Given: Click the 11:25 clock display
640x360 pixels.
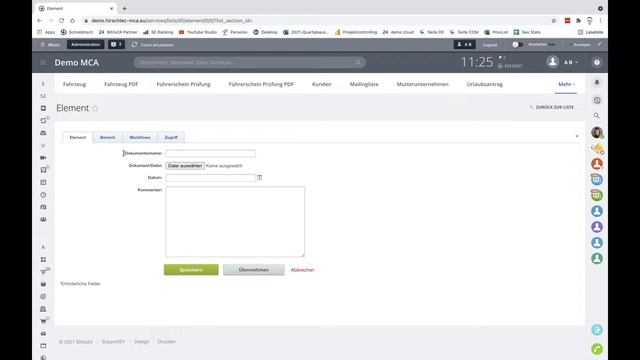Looking at the screenshot, I should (477, 62).
